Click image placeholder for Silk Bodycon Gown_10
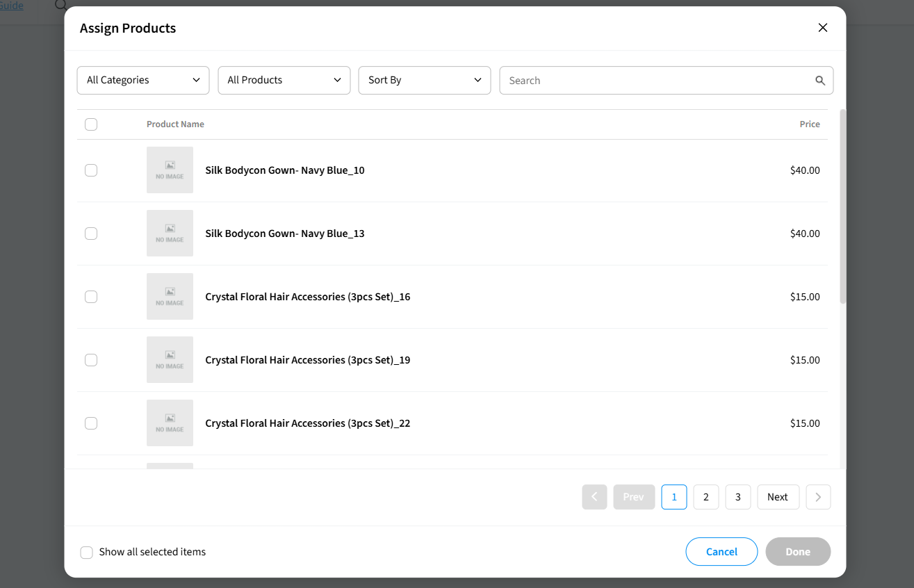The height and width of the screenshot is (588, 914). (x=170, y=170)
